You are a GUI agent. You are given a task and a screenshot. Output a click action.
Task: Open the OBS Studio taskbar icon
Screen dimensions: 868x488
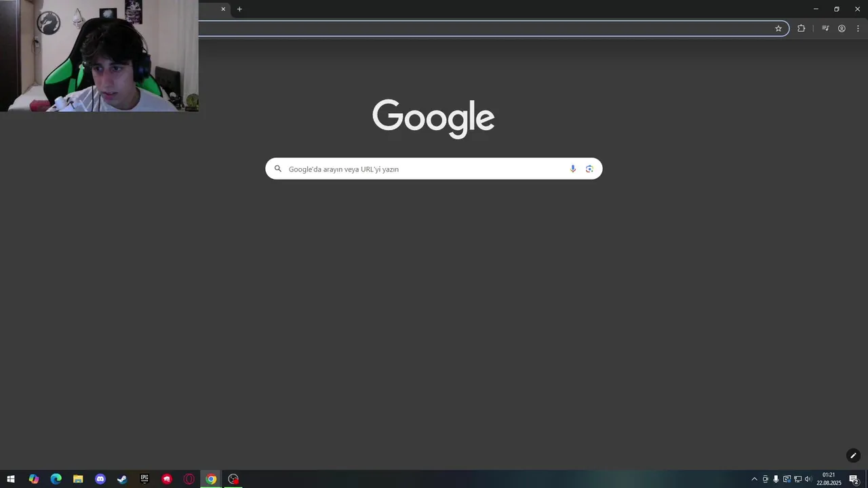(x=233, y=479)
